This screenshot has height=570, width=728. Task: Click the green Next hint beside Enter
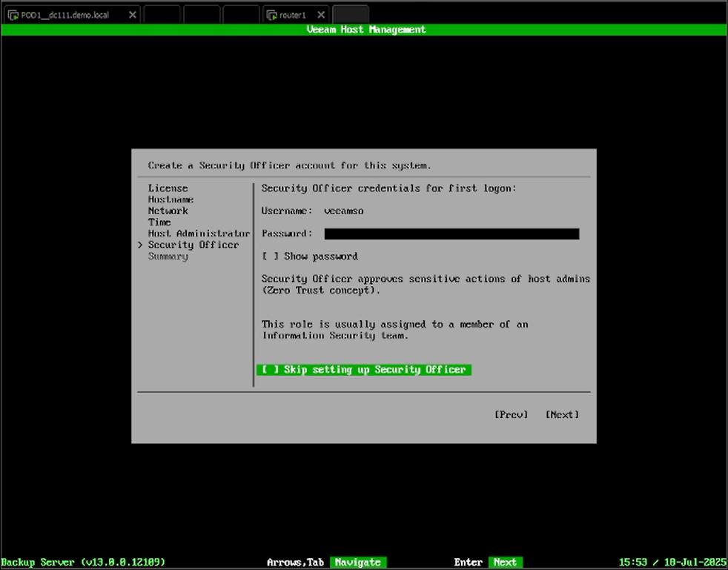click(x=505, y=563)
